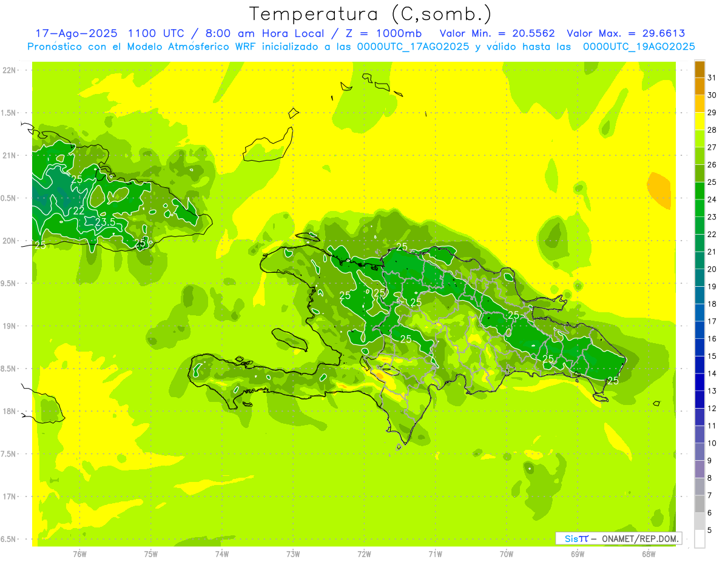Click legend value "27"
This screenshot has height=562, width=728.
click(712, 147)
